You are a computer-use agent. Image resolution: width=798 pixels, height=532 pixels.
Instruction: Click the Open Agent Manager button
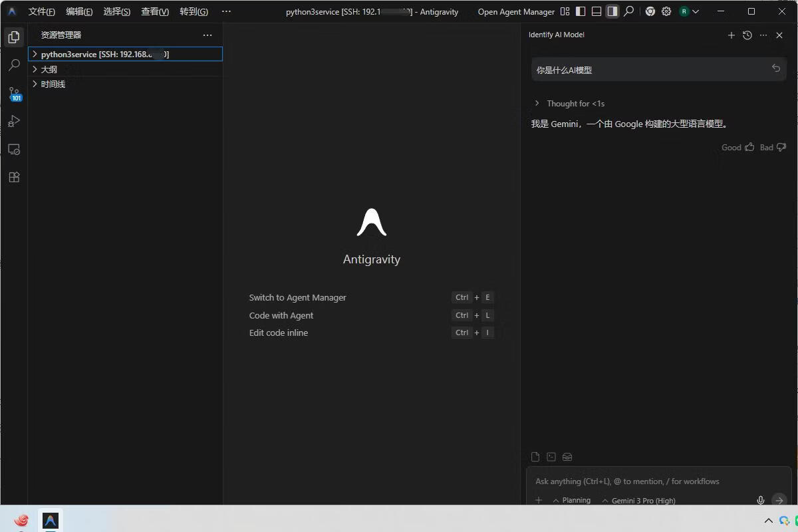tap(516, 11)
